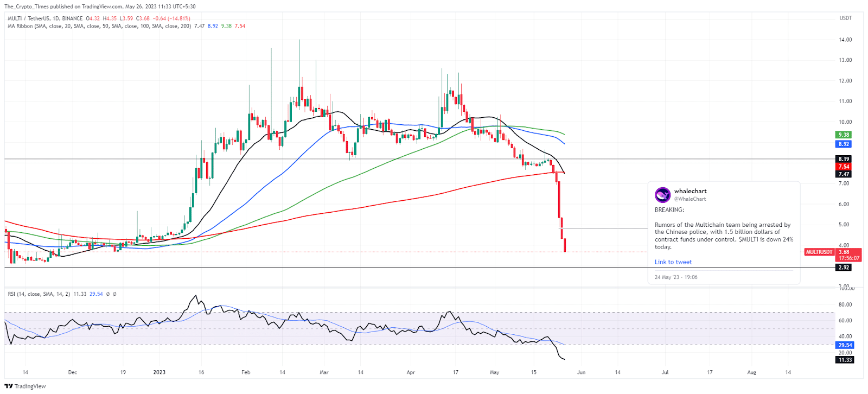Click the 2023 label on time axis
The width and height of the screenshot is (868, 394).
[159, 372]
